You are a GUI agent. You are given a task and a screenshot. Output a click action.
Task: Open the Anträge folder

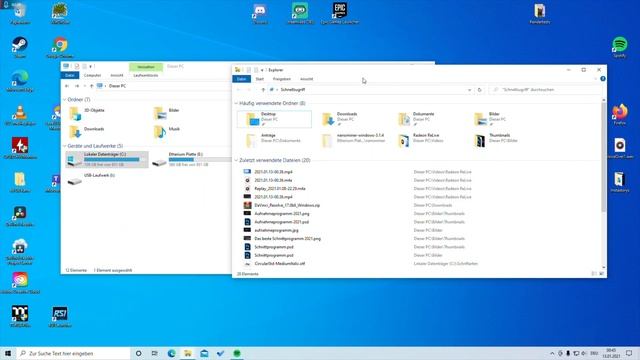pyautogui.click(x=274, y=140)
